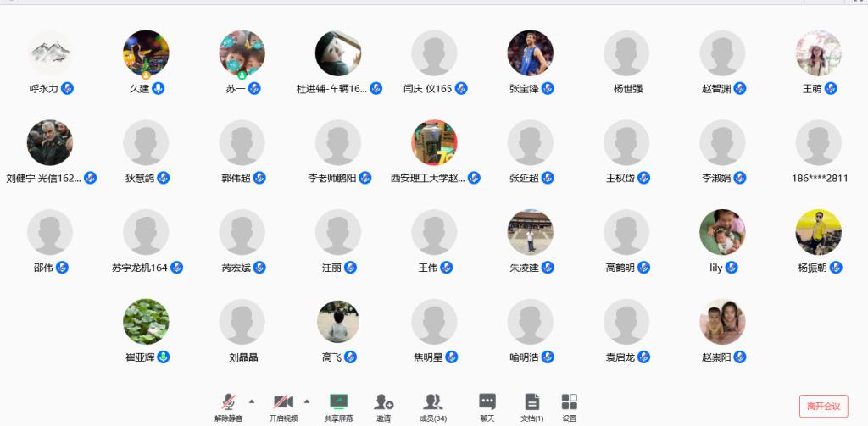
Task: Select participant name 刘晶晶
Action: click(x=243, y=357)
